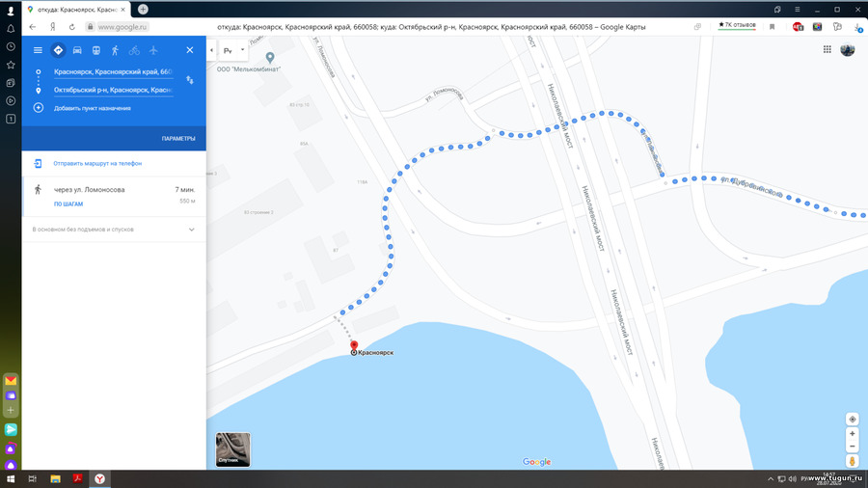Open sidebar history clock
Image resolution: width=868 pixels, height=488 pixels.
tap(11, 47)
